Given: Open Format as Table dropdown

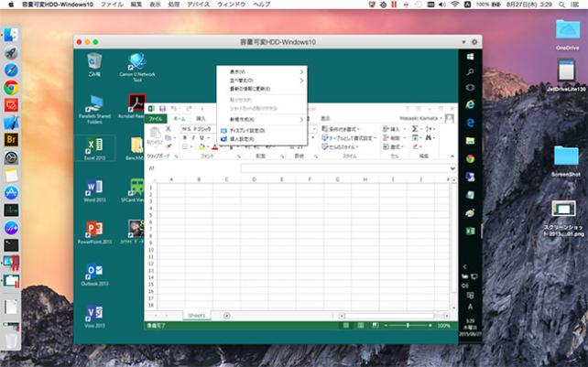Looking at the screenshot, I should (x=349, y=138).
